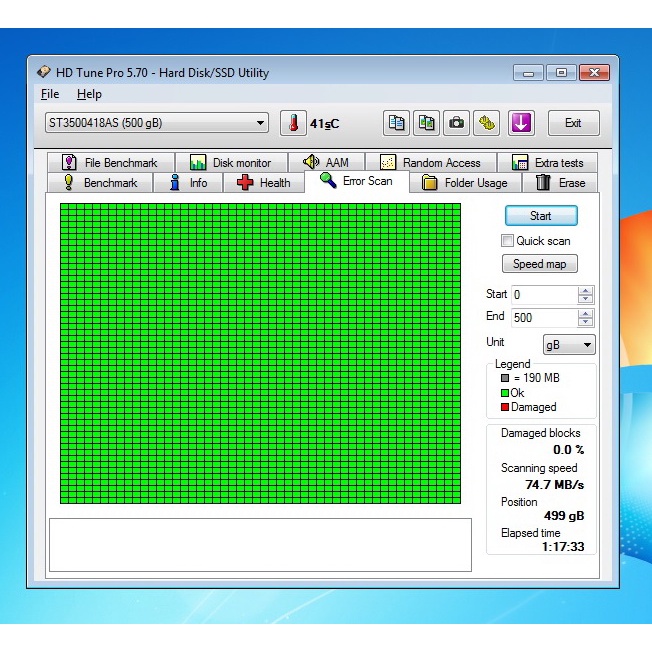This screenshot has height=652, width=652.
Task: Enable the Quick scan checkbox
Action: point(508,241)
